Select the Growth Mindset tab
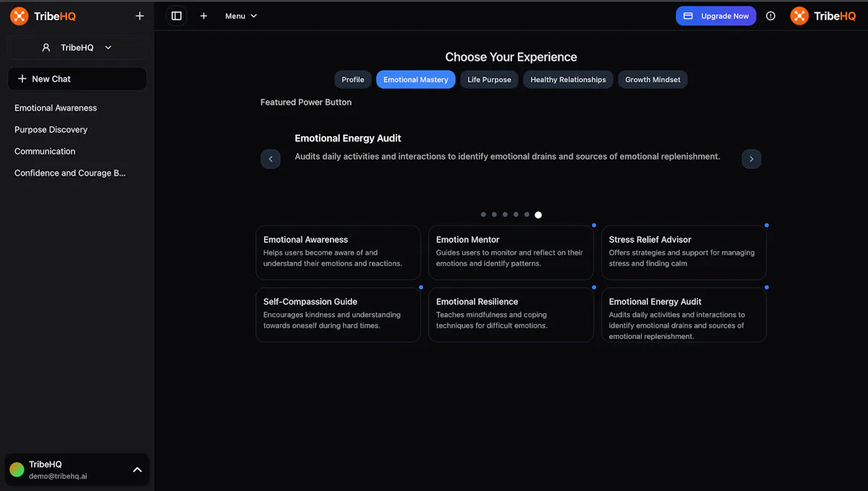This screenshot has height=491, width=868. point(652,80)
